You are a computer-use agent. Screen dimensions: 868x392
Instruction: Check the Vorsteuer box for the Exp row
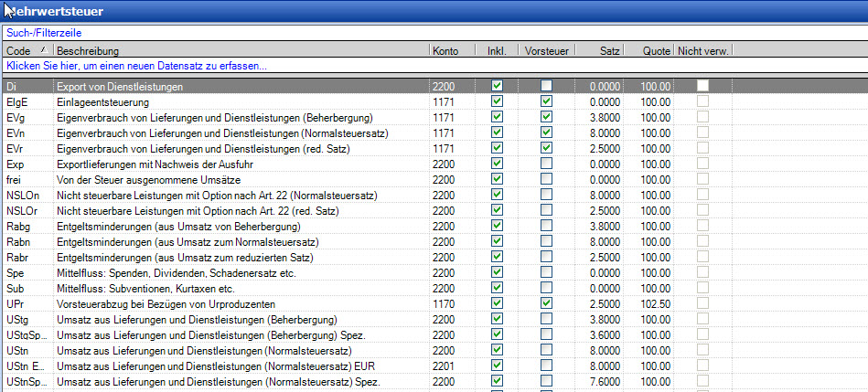[546, 164]
